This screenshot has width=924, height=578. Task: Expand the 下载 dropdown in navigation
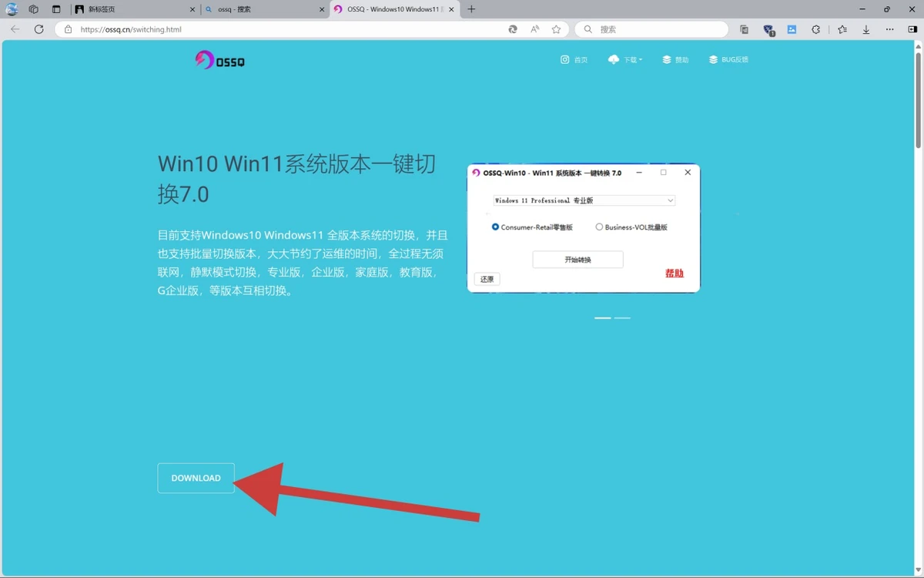coord(625,59)
